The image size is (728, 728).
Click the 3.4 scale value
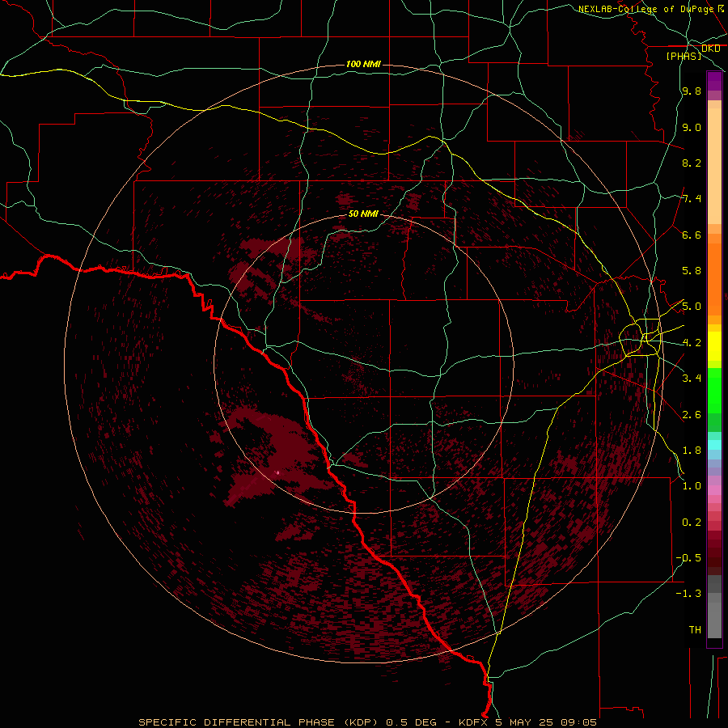692,379
